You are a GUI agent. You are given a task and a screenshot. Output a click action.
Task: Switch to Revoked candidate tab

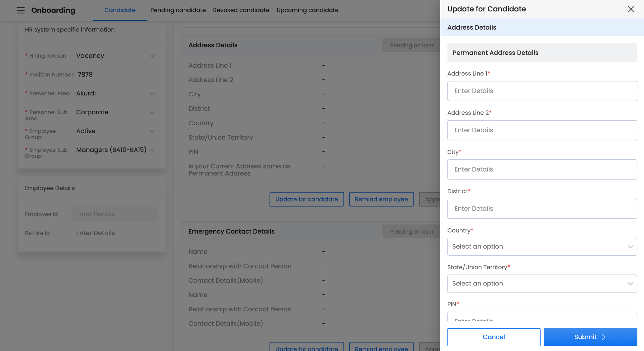pos(241,10)
